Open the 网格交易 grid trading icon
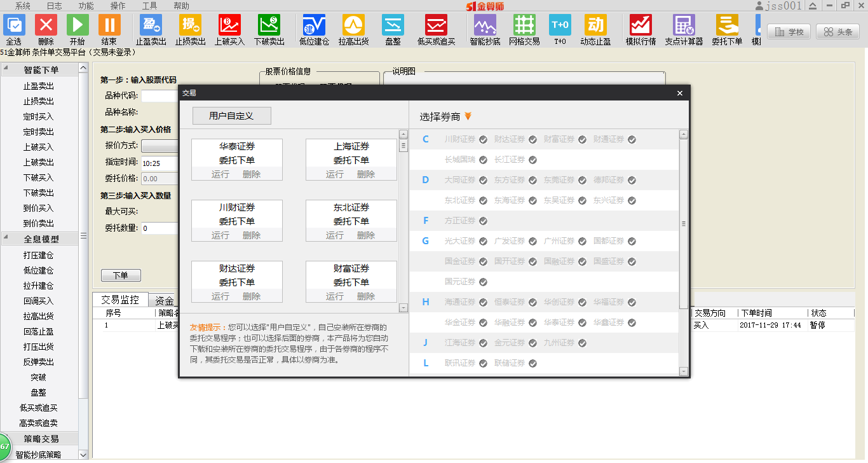This screenshot has height=463, width=868. [x=524, y=25]
